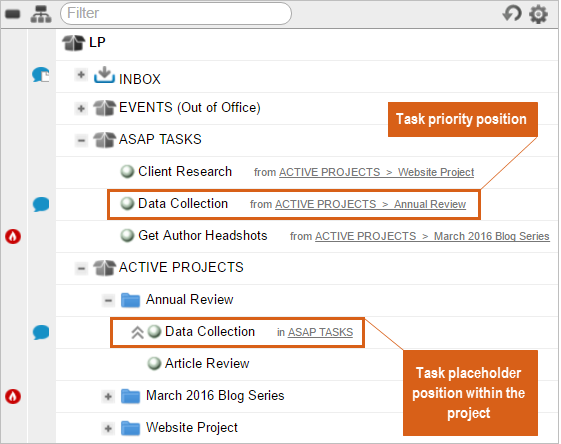Screen dimensions: 561x444
Task: Select the LP workspace package icon
Action: 74,43
